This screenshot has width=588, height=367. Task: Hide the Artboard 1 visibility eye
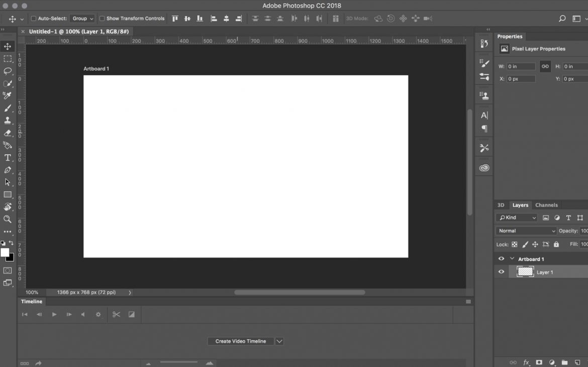(x=501, y=259)
